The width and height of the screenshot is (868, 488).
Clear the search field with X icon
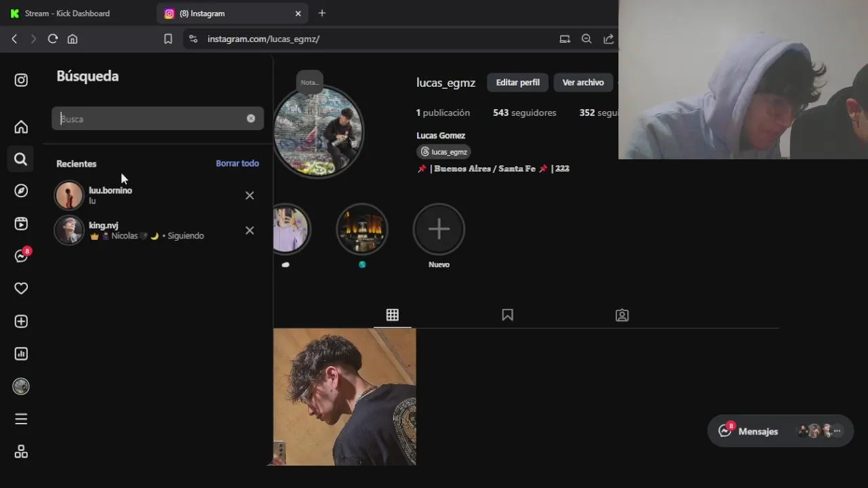pyautogui.click(x=251, y=119)
